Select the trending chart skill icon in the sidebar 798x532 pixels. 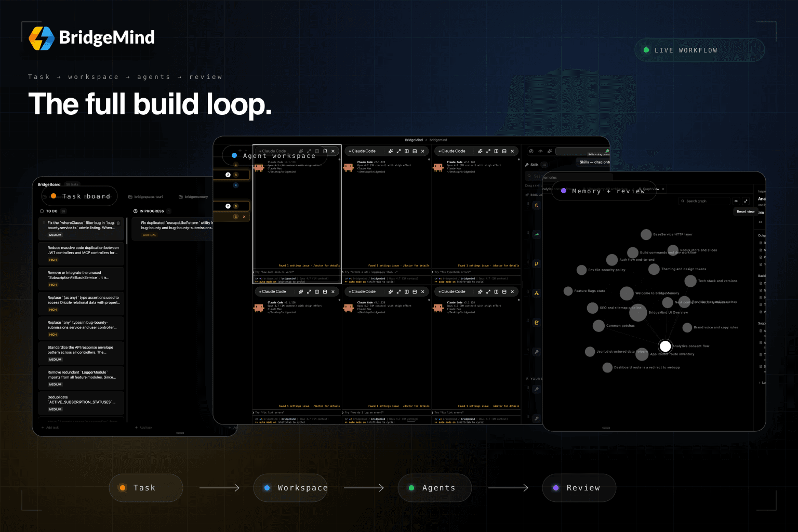[537, 234]
